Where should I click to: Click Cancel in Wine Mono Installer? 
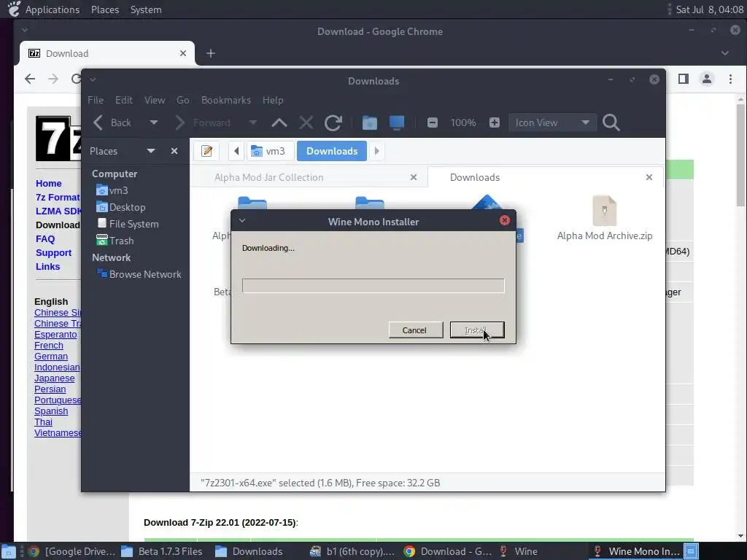(x=415, y=330)
